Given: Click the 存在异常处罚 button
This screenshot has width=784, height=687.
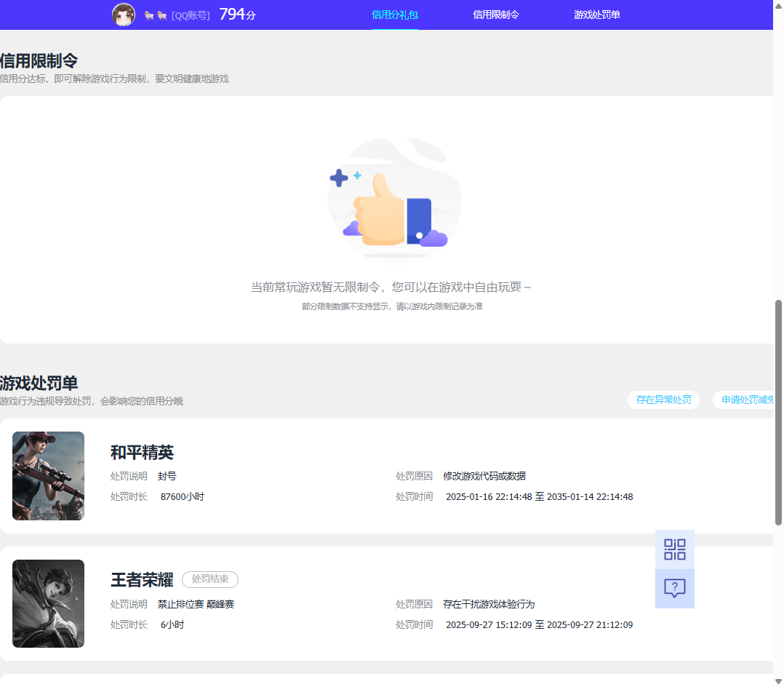Looking at the screenshot, I should (x=663, y=400).
